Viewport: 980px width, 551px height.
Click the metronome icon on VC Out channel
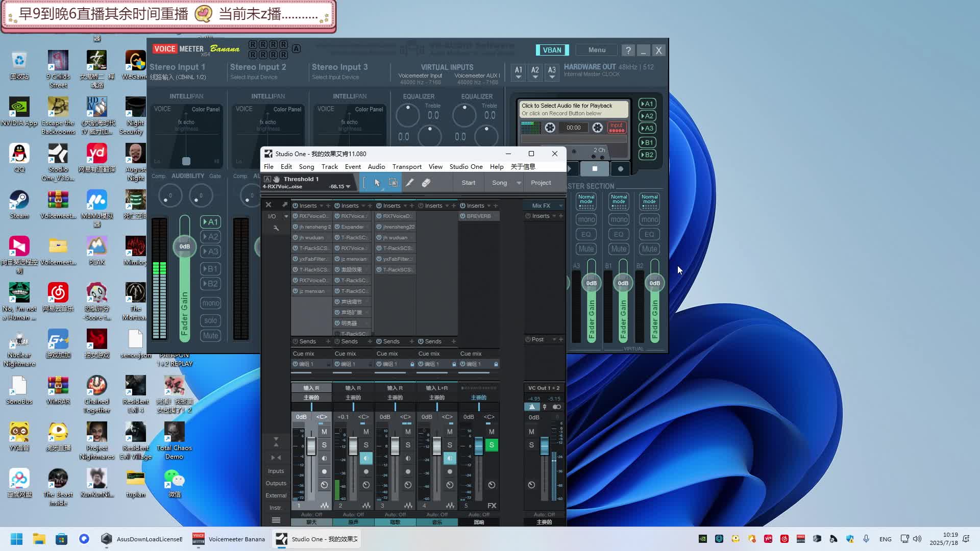coord(532,407)
